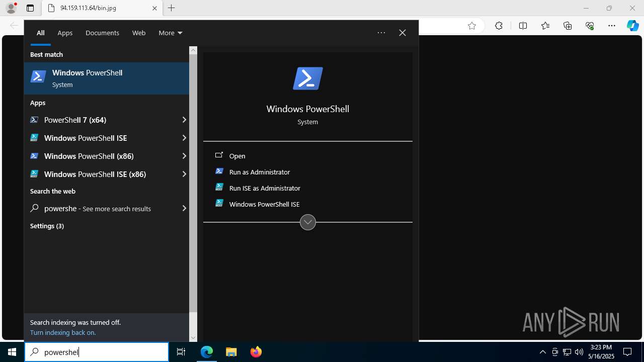Viewport: 644px width, 362px height.
Task: Open Settings (3) results group
Action: [x=47, y=226]
